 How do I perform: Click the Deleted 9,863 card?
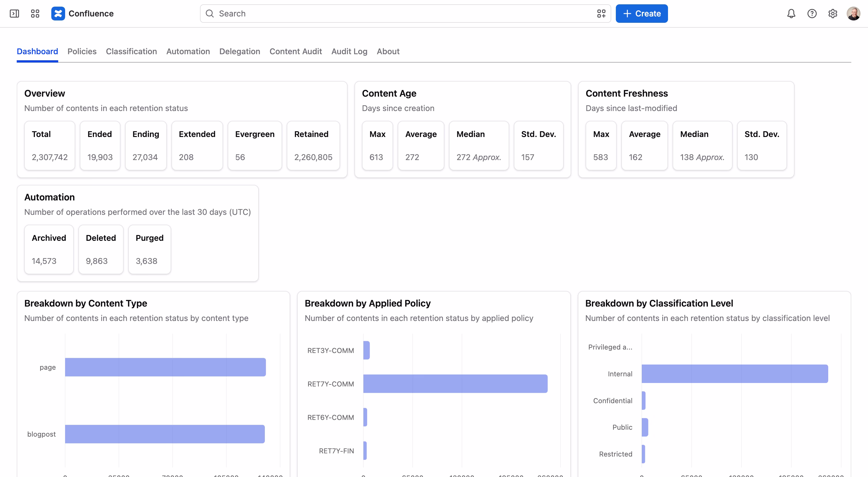tap(101, 249)
